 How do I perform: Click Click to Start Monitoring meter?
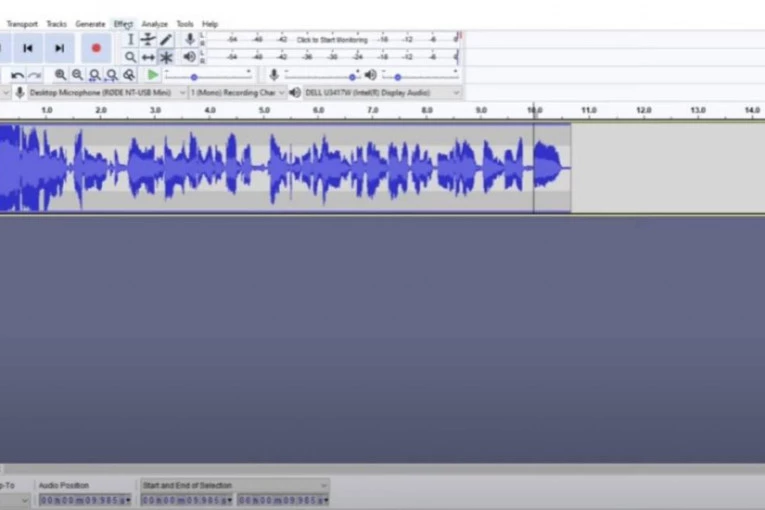(332, 40)
